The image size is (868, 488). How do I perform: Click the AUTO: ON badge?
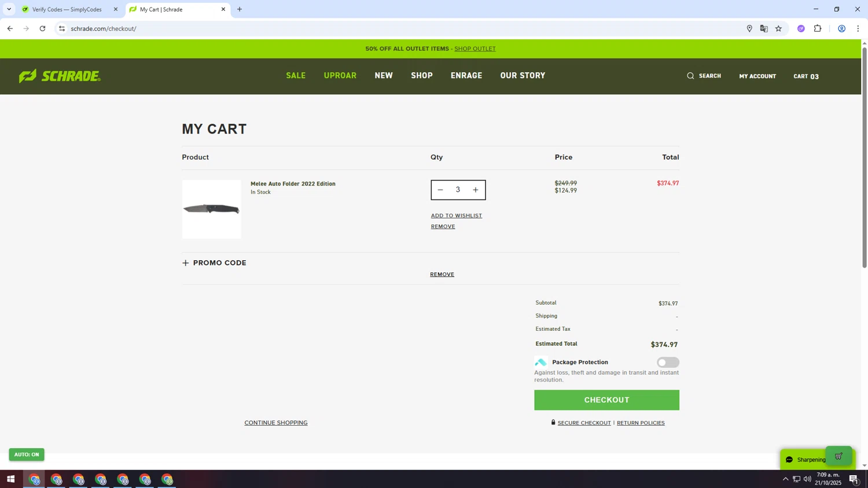(27, 454)
